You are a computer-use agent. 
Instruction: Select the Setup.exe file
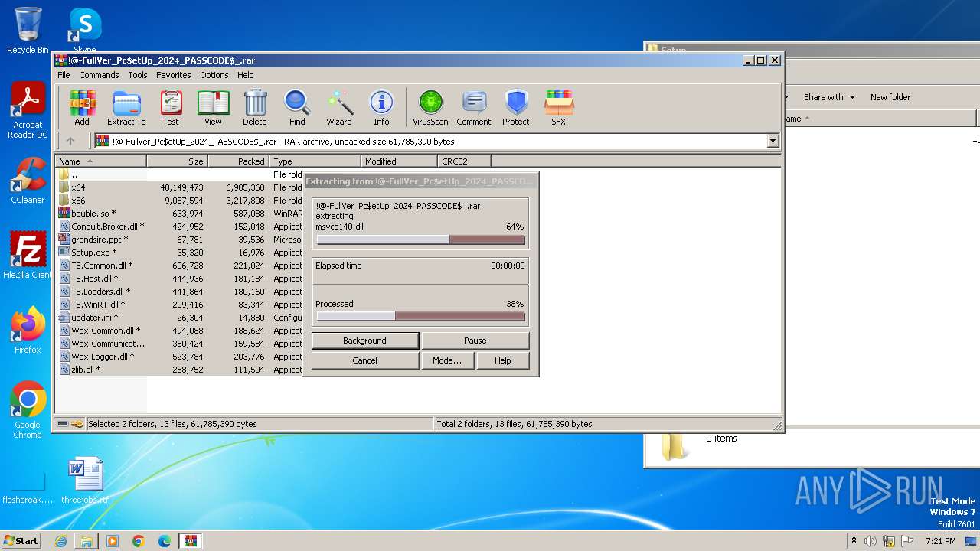pyautogui.click(x=180, y=253)
